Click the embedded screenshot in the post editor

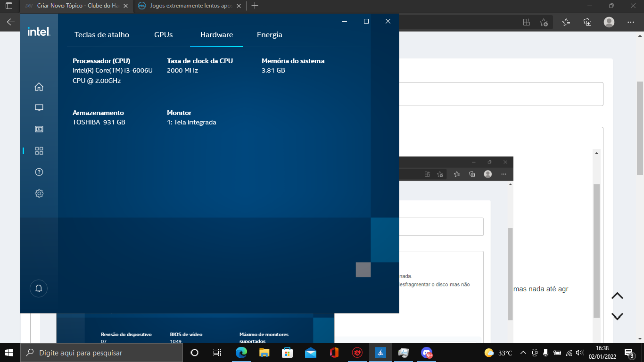coord(456,250)
